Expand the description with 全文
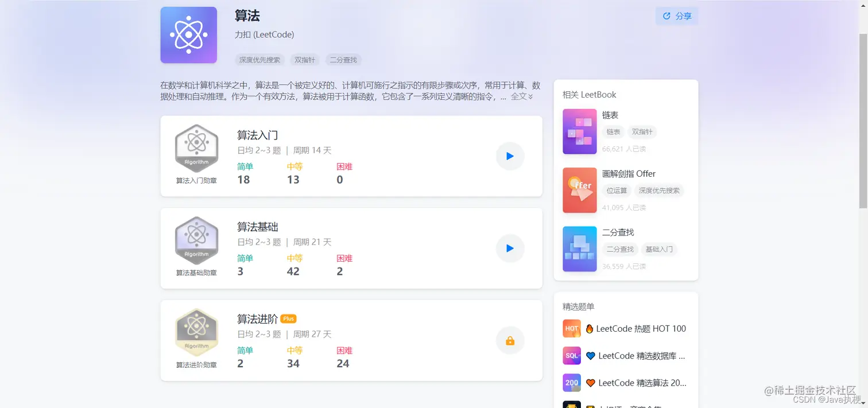Image resolution: width=868 pixels, height=408 pixels. [522, 96]
